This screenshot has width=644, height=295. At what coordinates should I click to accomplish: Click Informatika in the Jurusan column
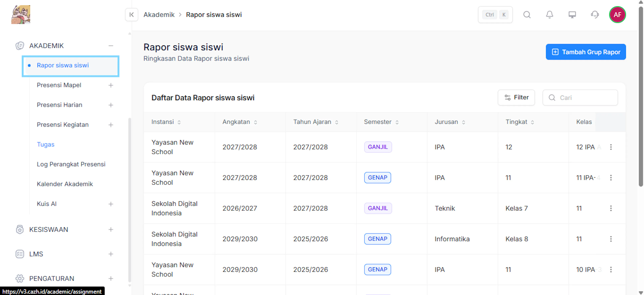click(x=452, y=239)
